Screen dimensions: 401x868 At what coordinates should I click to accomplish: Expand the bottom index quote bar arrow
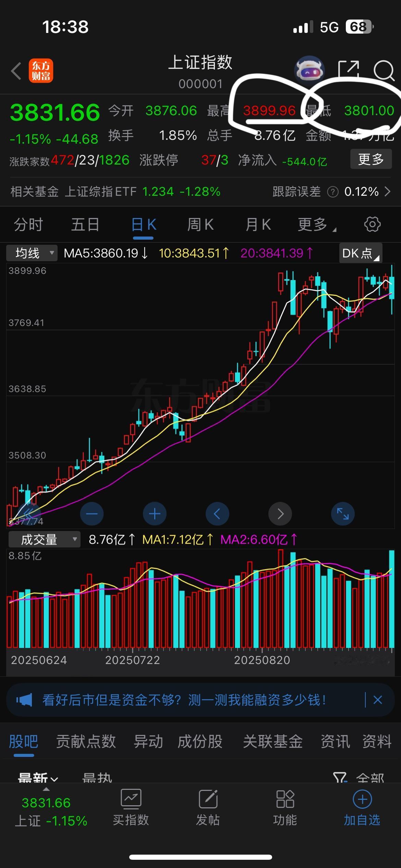pyautogui.click(x=46, y=789)
